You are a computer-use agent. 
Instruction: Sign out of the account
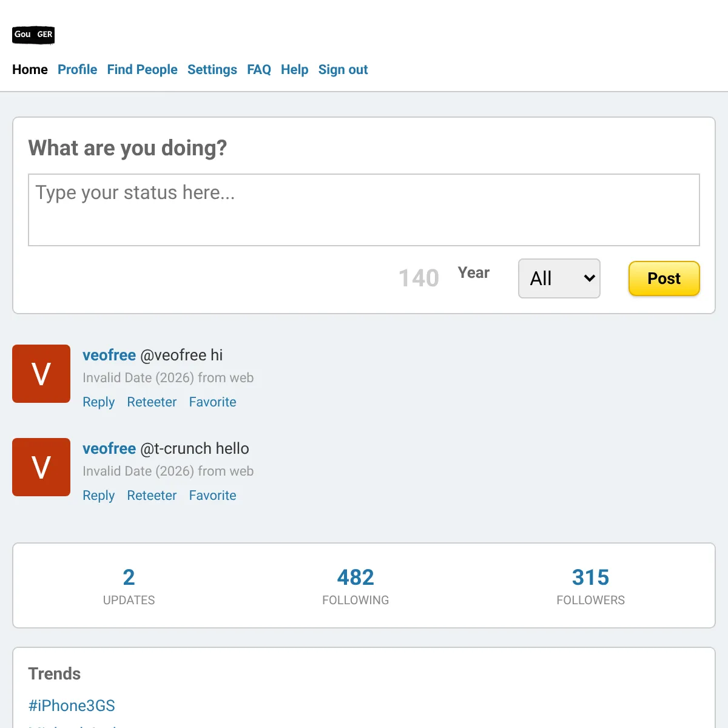coord(343,70)
